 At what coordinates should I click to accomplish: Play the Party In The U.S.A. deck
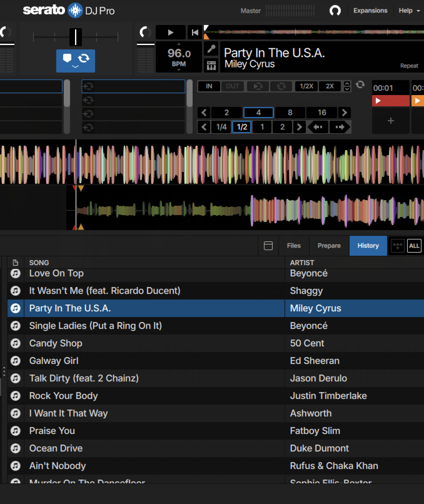pyautogui.click(x=170, y=32)
